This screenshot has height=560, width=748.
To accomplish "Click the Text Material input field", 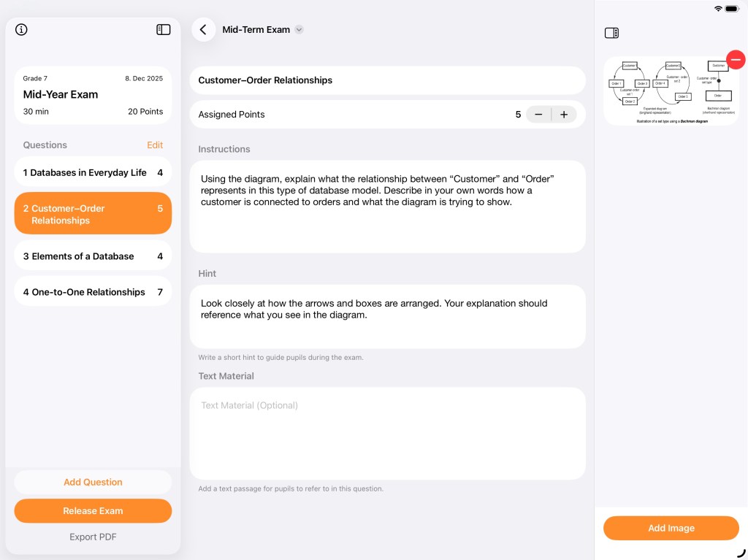I will 387,433.
